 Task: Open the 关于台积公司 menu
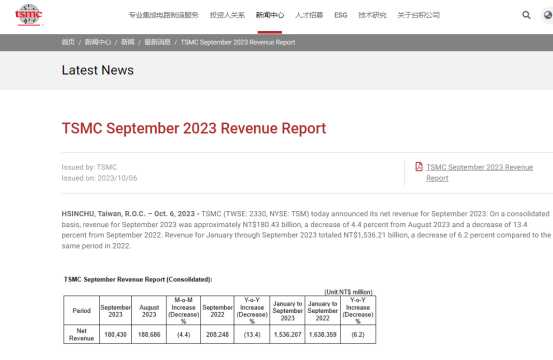[x=419, y=15]
